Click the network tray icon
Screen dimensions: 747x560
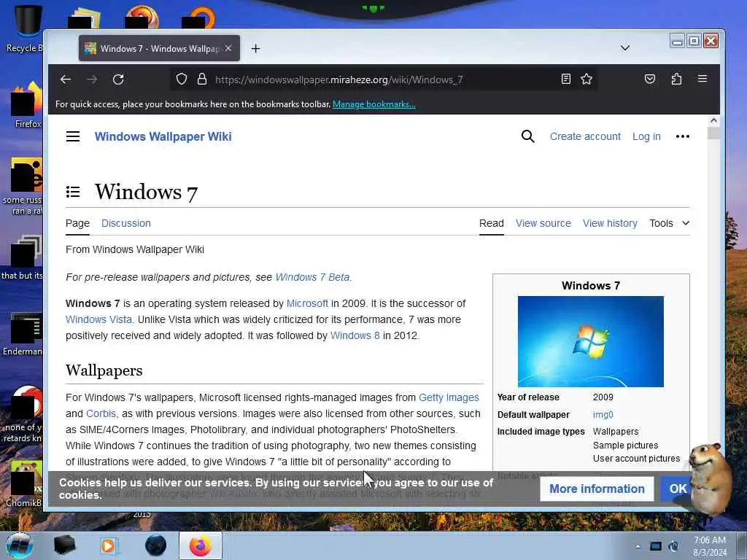coord(656,547)
